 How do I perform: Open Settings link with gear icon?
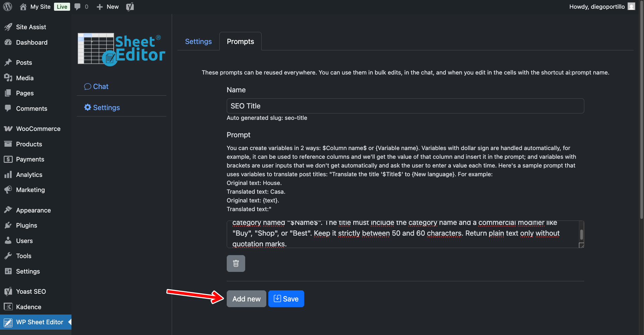(x=102, y=107)
